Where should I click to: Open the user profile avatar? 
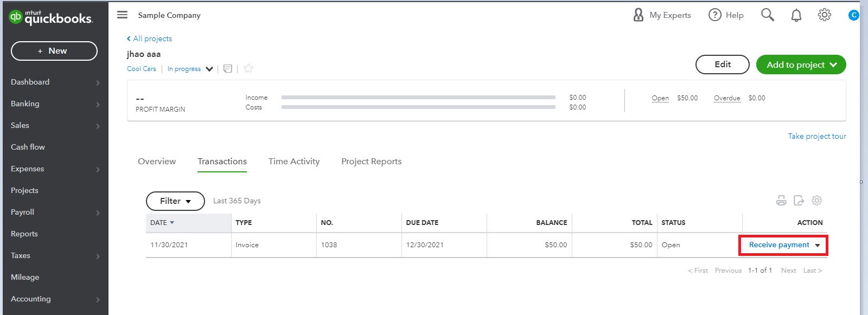853,15
